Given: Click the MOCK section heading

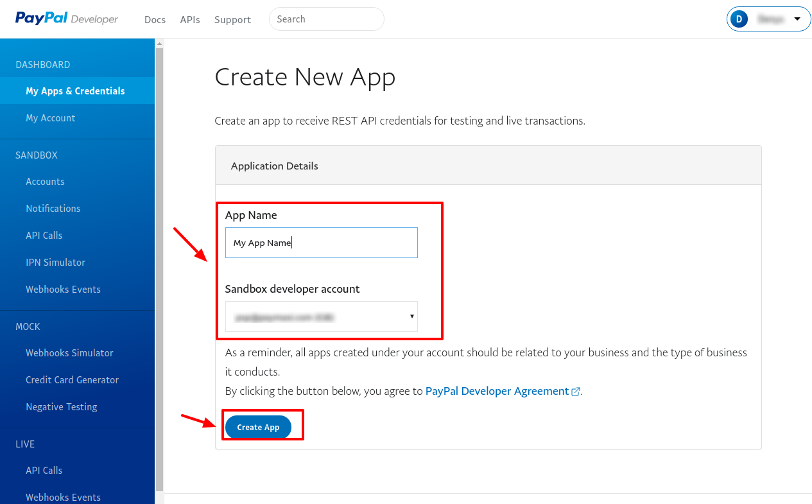Looking at the screenshot, I should 28,326.
